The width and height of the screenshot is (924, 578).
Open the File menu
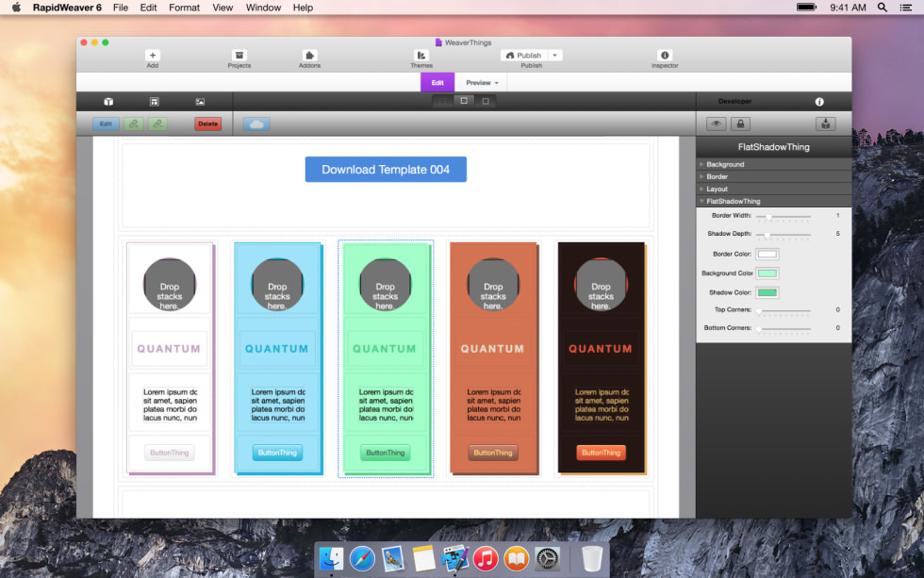click(x=121, y=8)
